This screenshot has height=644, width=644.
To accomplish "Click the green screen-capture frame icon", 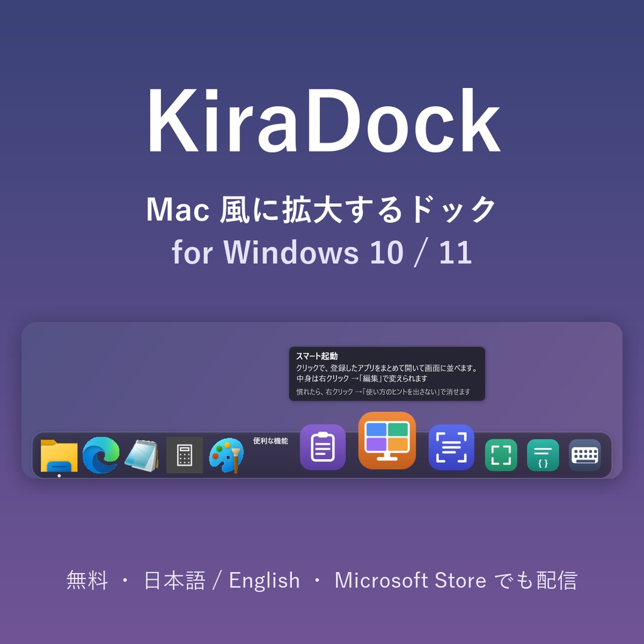I will click(x=501, y=455).
